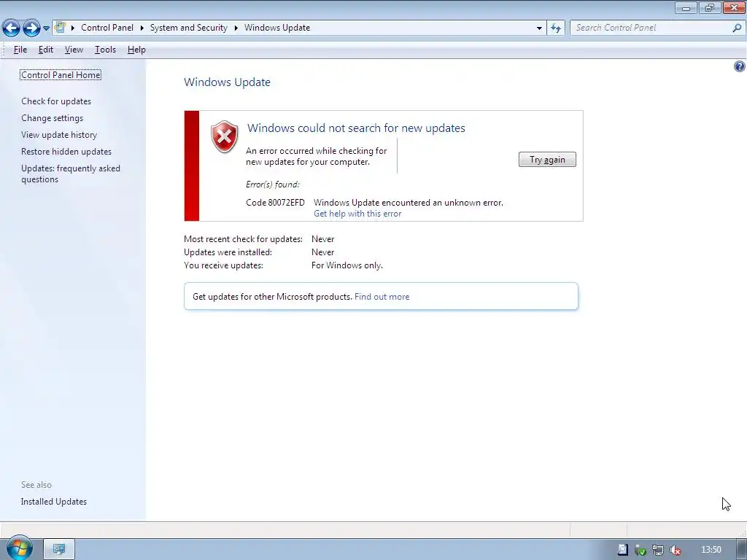
Task: Expand arrow after System and Security breadcrumb
Action: click(x=236, y=28)
